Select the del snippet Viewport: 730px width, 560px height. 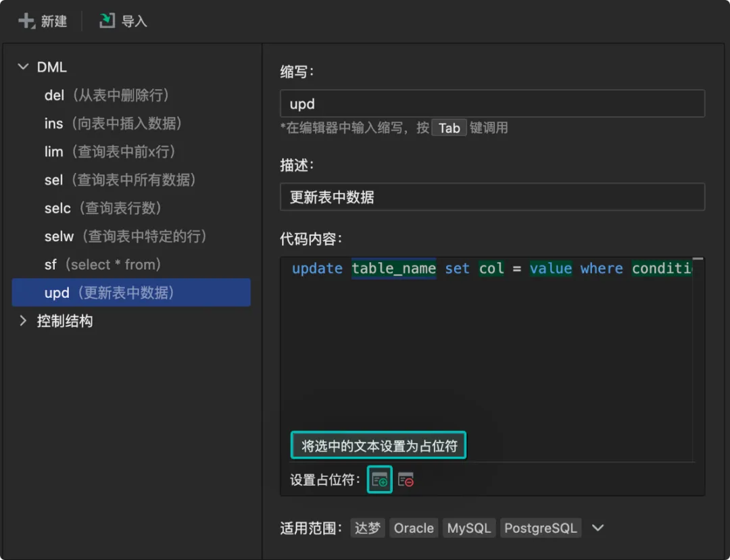coord(131,95)
